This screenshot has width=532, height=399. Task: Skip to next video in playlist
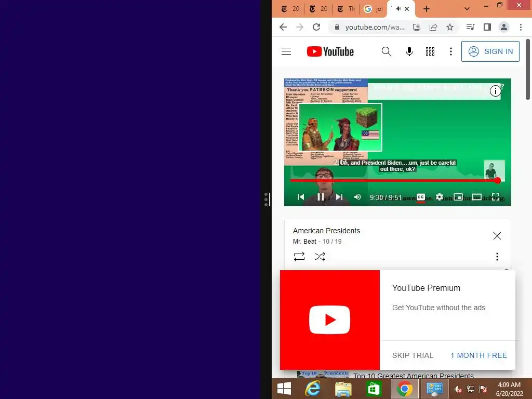(x=339, y=197)
